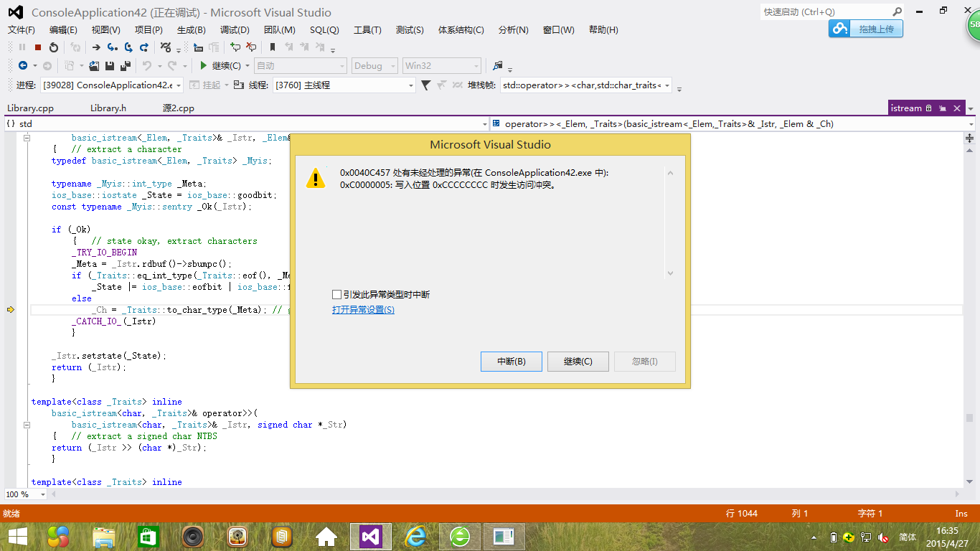Click the Uncomment Selection icon
The image size is (980, 551).
tap(251, 47)
